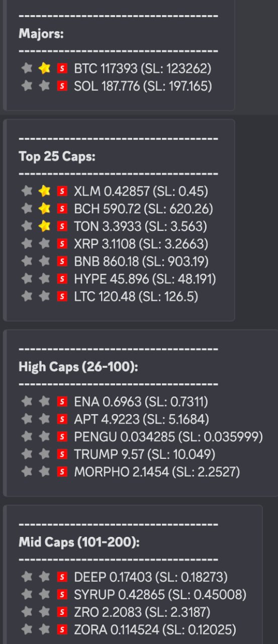278x644 pixels.
Task: Click the Mid Caps (101-200) heading
Action: (x=79, y=542)
